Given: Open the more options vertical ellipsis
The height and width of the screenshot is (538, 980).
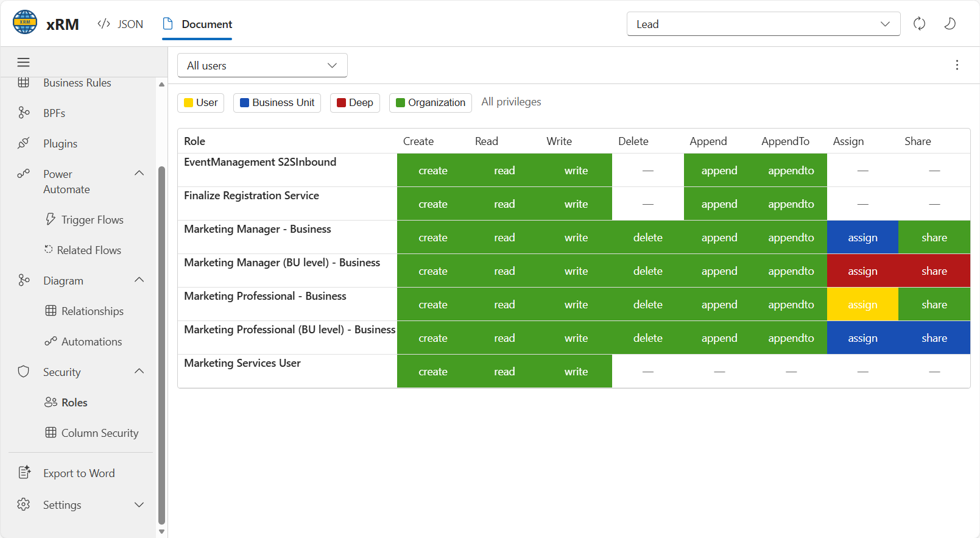Looking at the screenshot, I should coord(957,65).
